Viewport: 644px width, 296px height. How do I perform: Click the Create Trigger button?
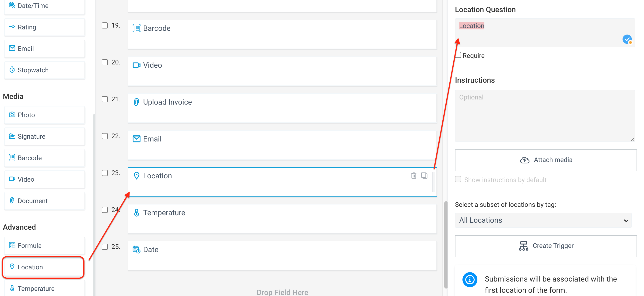pyautogui.click(x=546, y=246)
